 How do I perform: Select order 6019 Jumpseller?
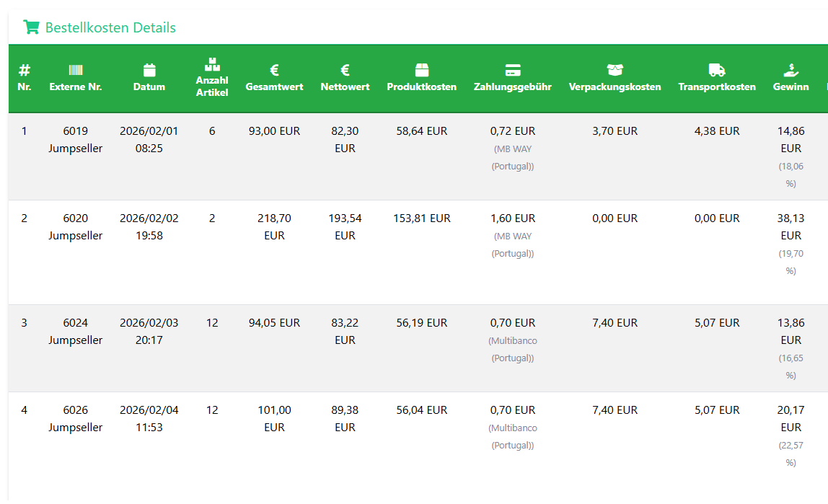tap(76, 140)
